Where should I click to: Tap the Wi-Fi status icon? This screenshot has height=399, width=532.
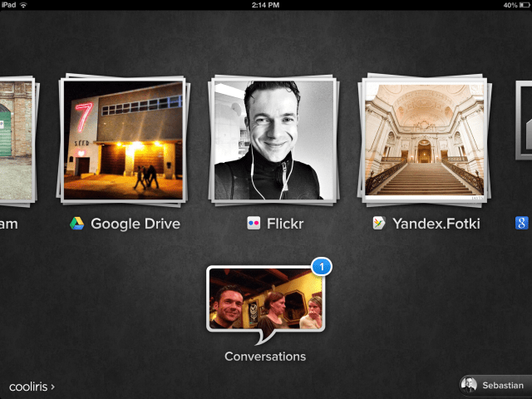tap(23, 5)
